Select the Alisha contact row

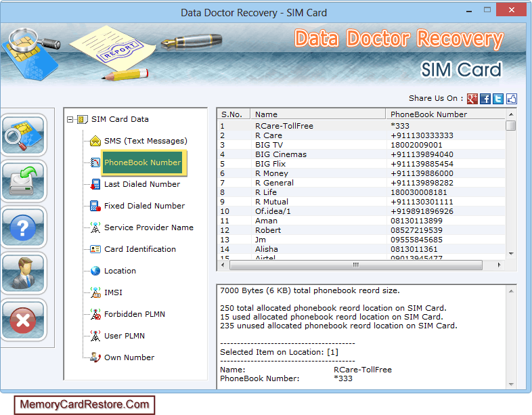click(361, 249)
